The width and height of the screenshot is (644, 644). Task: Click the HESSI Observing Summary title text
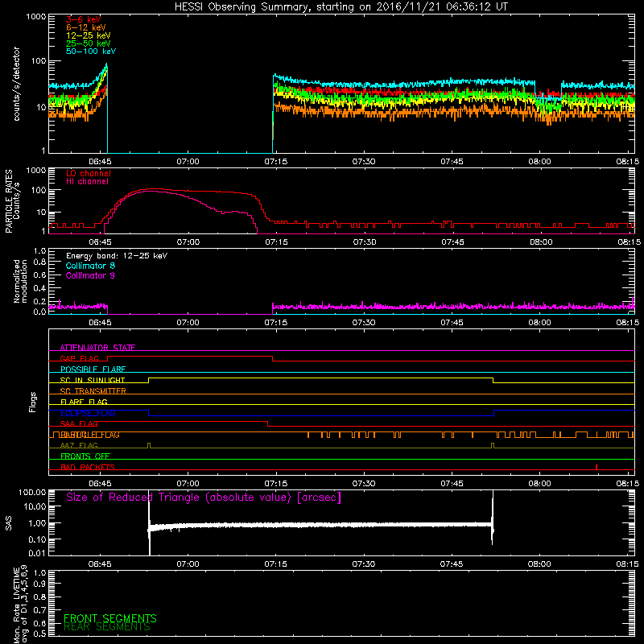[x=341, y=7]
